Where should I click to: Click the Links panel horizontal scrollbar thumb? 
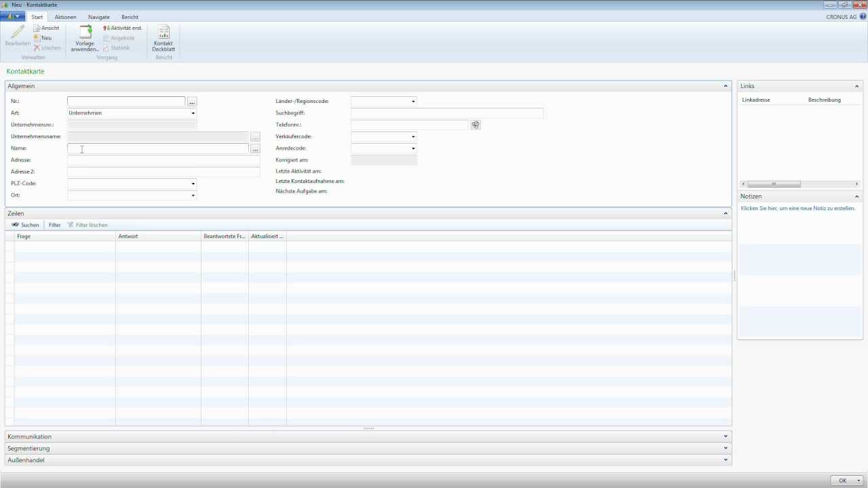pyautogui.click(x=774, y=184)
